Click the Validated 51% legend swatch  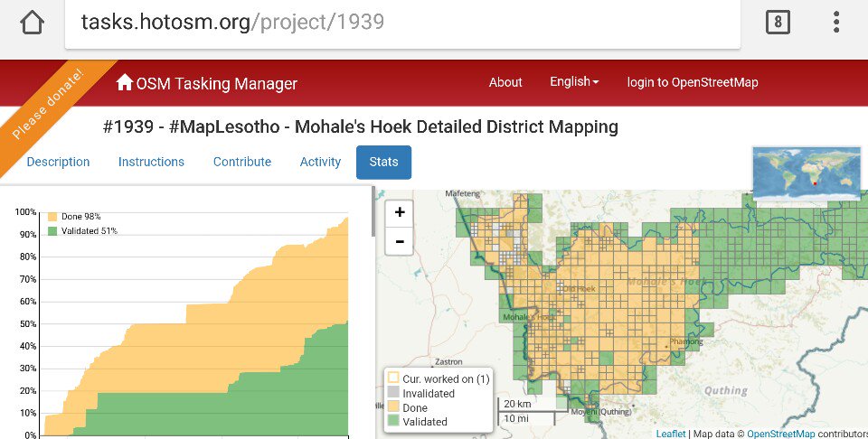(x=52, y=231)
